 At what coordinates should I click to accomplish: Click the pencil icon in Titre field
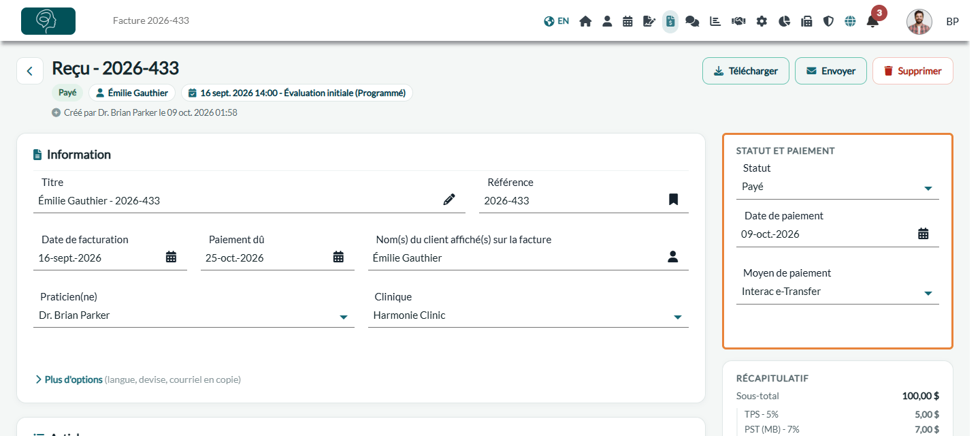449,200
